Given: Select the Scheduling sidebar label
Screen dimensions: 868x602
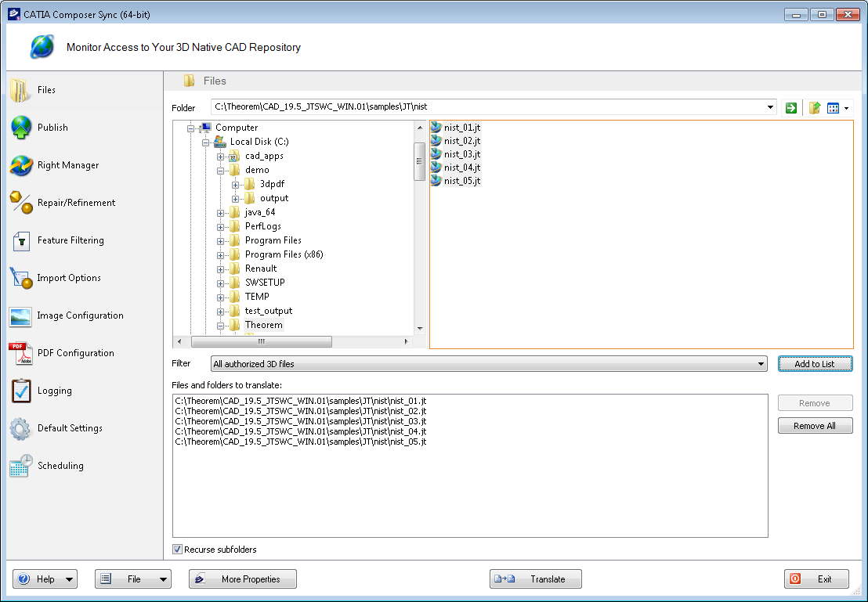Looking at the screenshot, I should 60,466.
